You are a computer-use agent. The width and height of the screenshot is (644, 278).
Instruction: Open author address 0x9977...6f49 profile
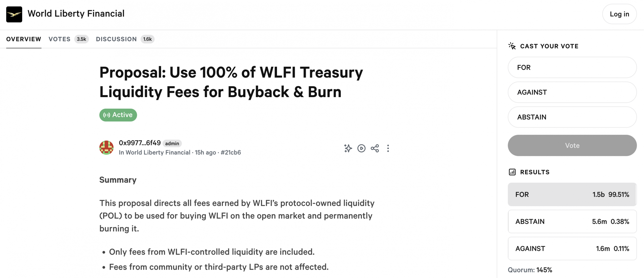140,143
